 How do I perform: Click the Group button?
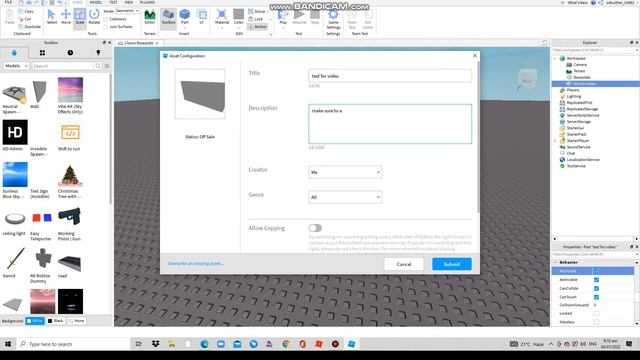[x=257, y=11]
